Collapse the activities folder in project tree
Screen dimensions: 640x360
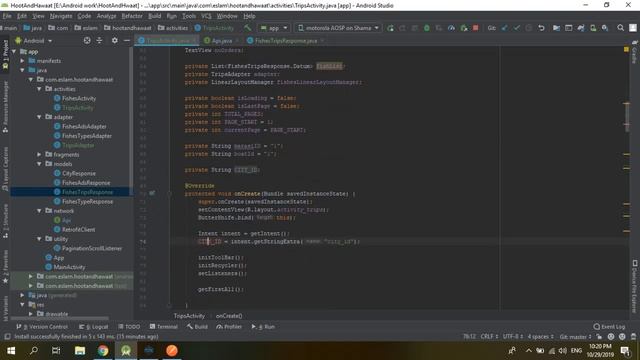pos(39,89)
